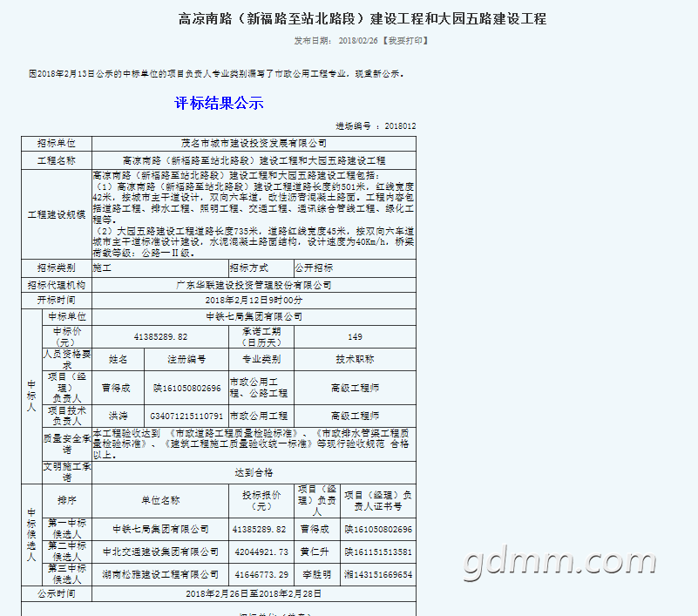Click the company 中北交通建设集团有限公司

point(160,552)
